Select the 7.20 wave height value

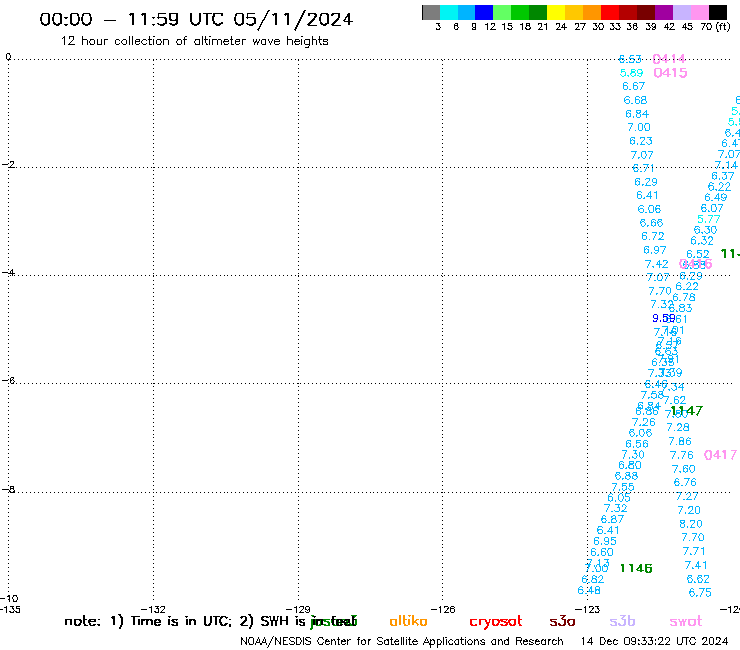coord(689,510)
